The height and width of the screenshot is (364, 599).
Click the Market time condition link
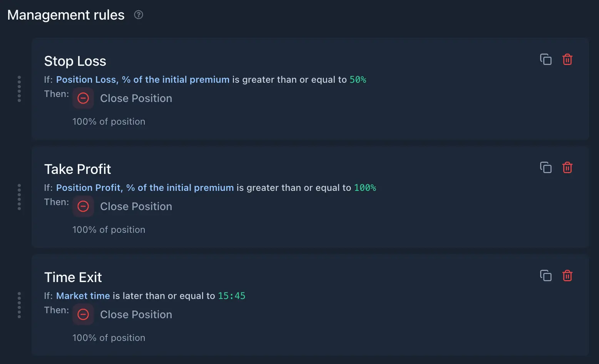click(83, 296)
